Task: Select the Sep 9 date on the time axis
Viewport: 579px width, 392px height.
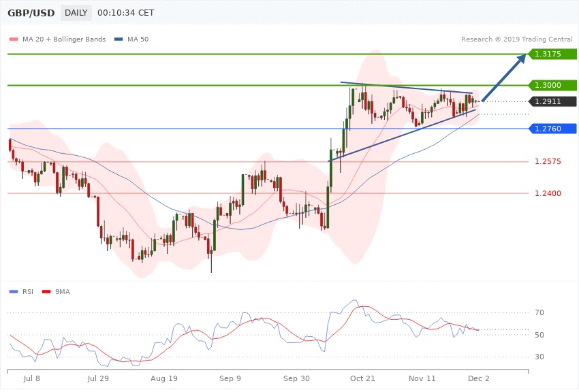Action: click(230, 377)
